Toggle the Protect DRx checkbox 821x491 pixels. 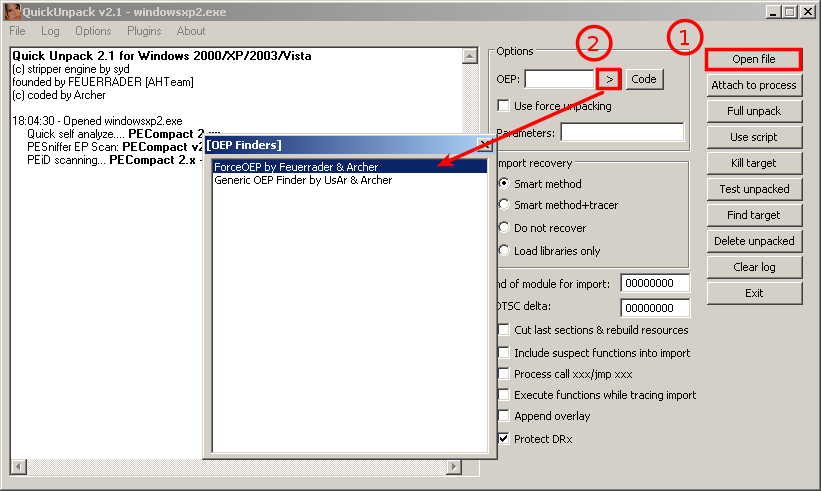click(504, 439)
